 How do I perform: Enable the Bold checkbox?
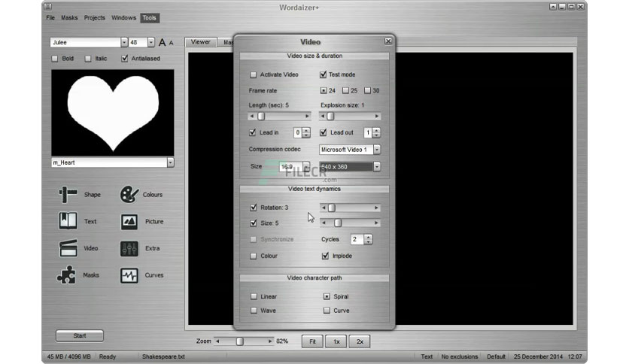click(x=55, y=59)
